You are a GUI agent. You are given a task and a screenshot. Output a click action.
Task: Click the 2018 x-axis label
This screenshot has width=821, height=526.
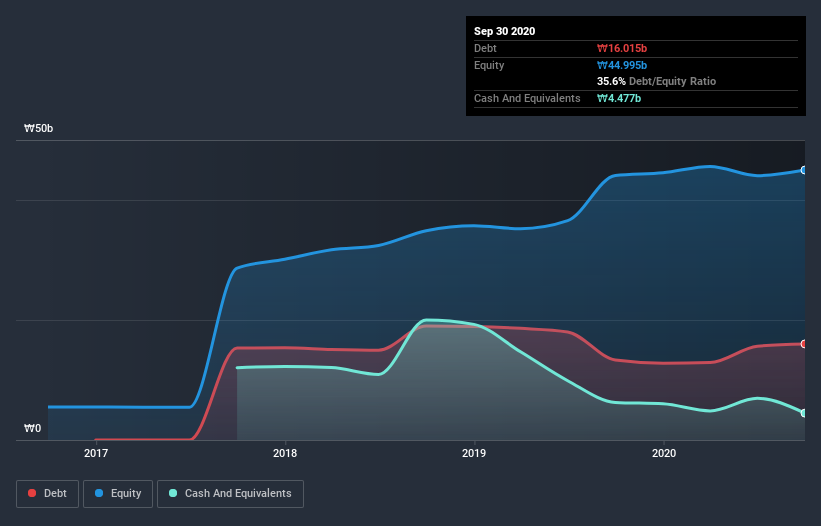coord(285,453)
